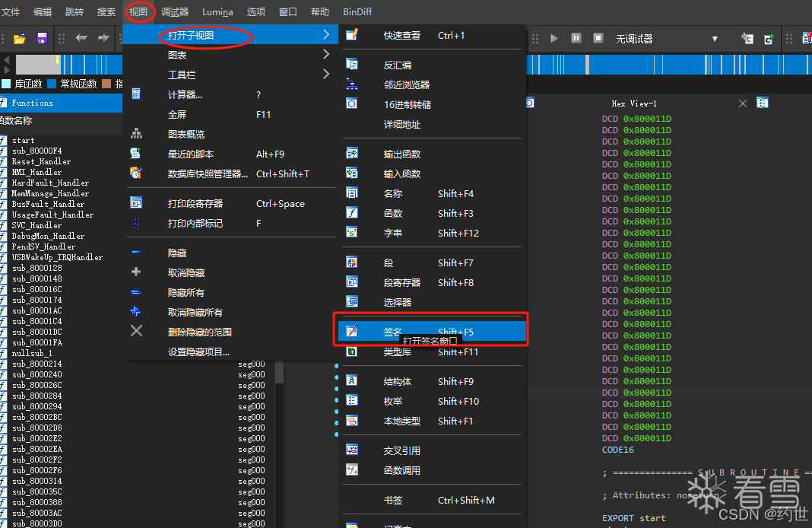Image resolution: width=812 pixels, height=528 pixels.
Task: Click the 数据库快照管理器 icon
Action: 136,173
